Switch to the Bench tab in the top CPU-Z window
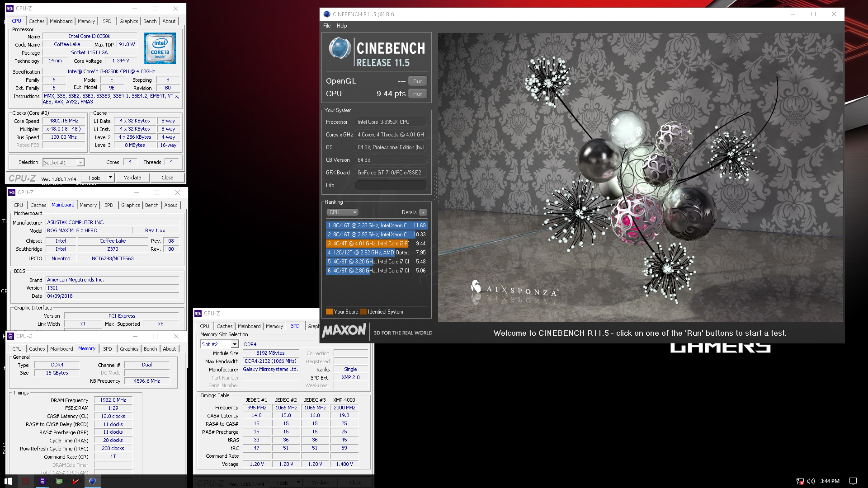Image resolution: width=868 pixels, height=488 pixels. pyautogui.click(x=150, y=21)
